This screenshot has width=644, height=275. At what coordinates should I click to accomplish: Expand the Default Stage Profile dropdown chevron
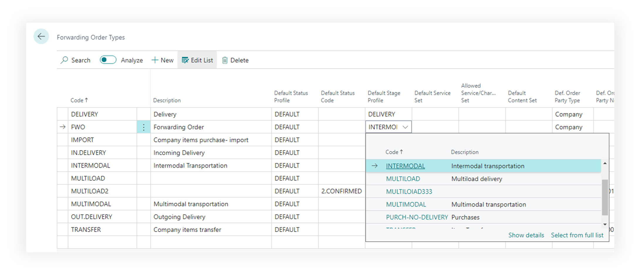tap(405, 127)
